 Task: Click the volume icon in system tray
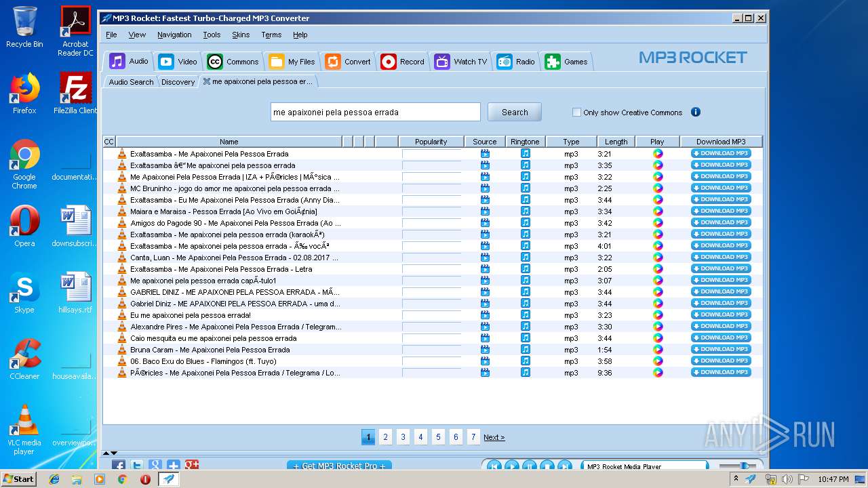(787, 479)
